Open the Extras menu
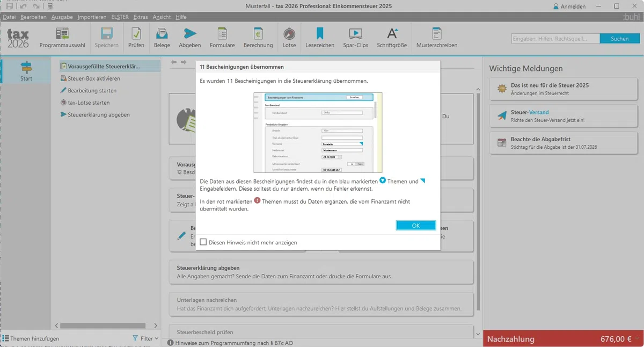This screenshot has height=347, width=644. pos(141,17)
